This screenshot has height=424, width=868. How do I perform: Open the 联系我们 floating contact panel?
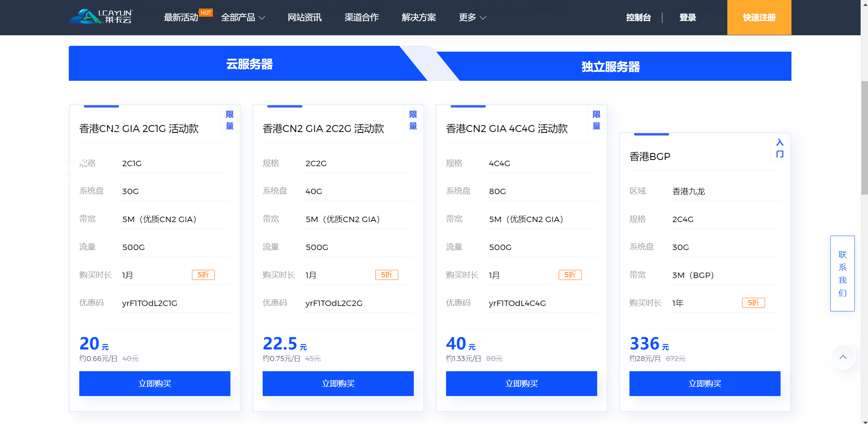pyautogui.click(x=842, y=273)
